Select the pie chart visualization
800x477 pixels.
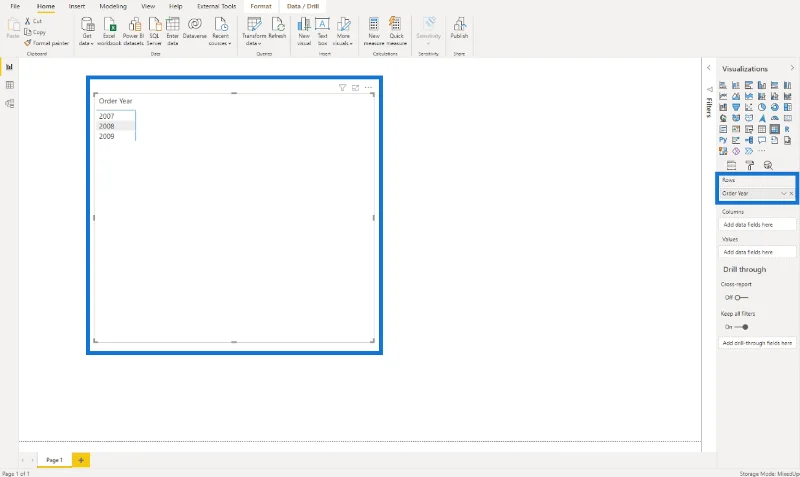point(762,107)
